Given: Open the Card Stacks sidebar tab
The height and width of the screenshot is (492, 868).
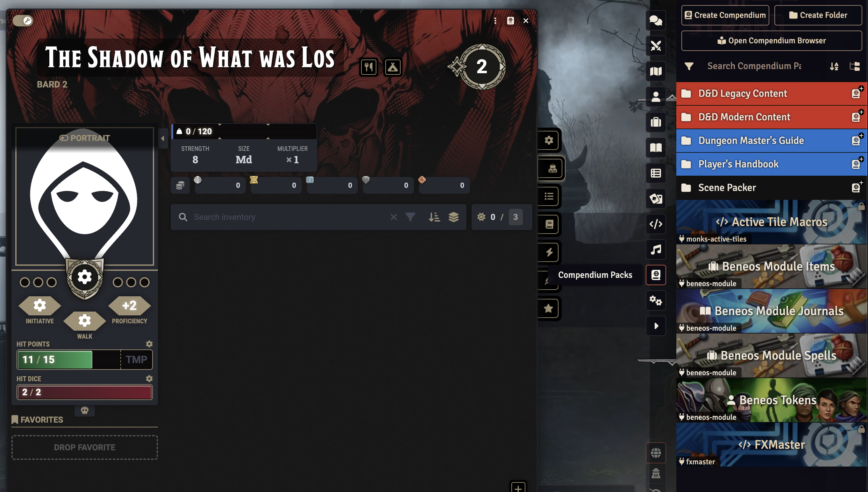Looking at the screenshot, I should (x=655, y=199).
